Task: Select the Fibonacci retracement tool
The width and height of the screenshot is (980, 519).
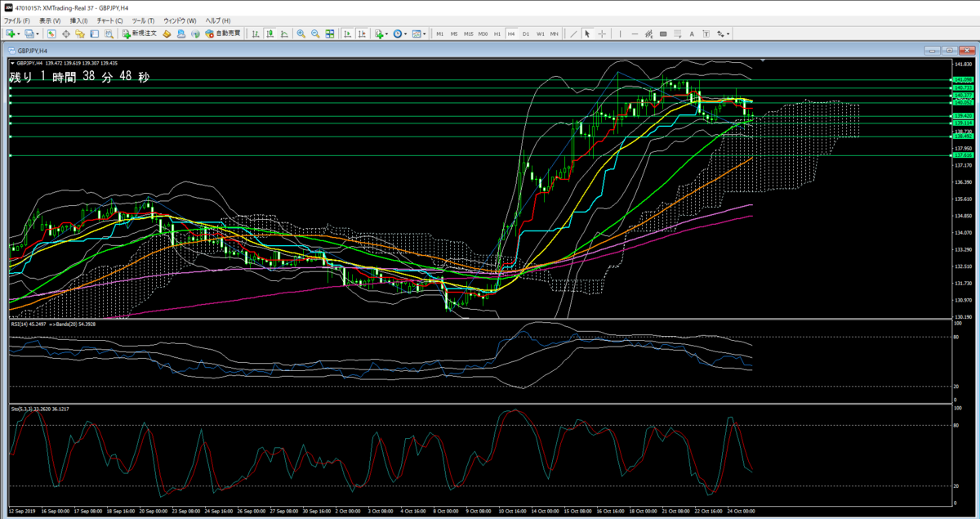Action: (678, 34)
